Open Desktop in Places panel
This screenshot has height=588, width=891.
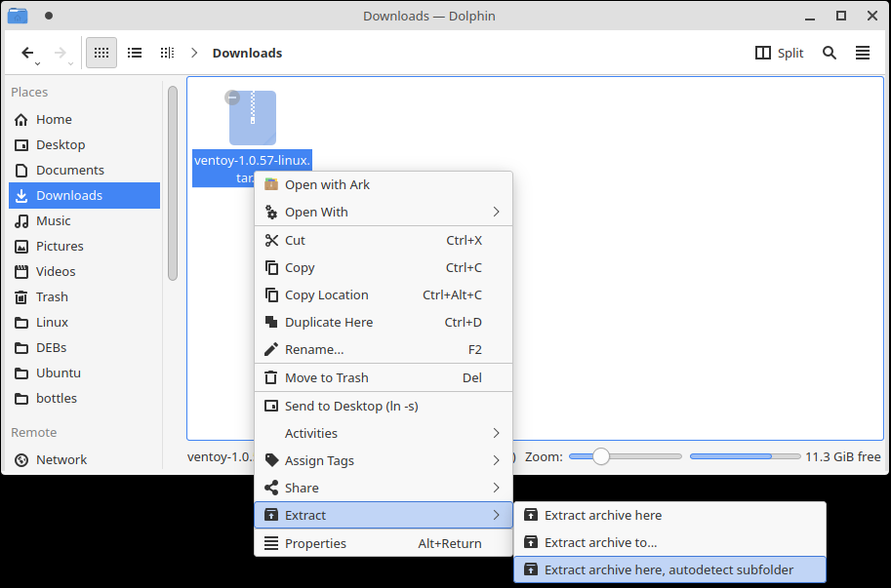(84, 144)
